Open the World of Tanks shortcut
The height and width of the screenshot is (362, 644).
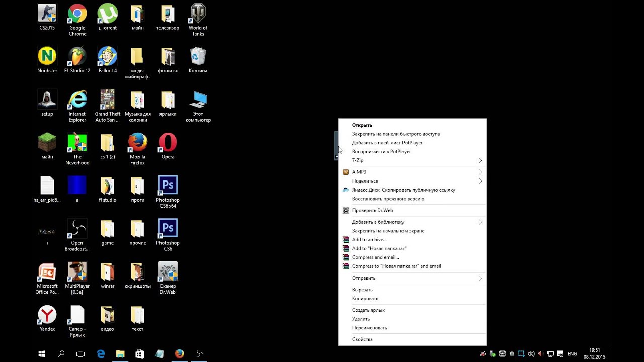[198, 20]
